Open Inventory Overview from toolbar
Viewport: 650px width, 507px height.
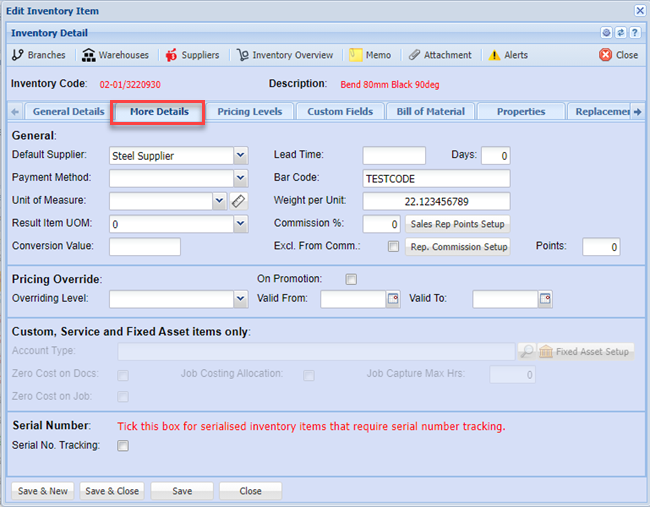click(242, 55)
